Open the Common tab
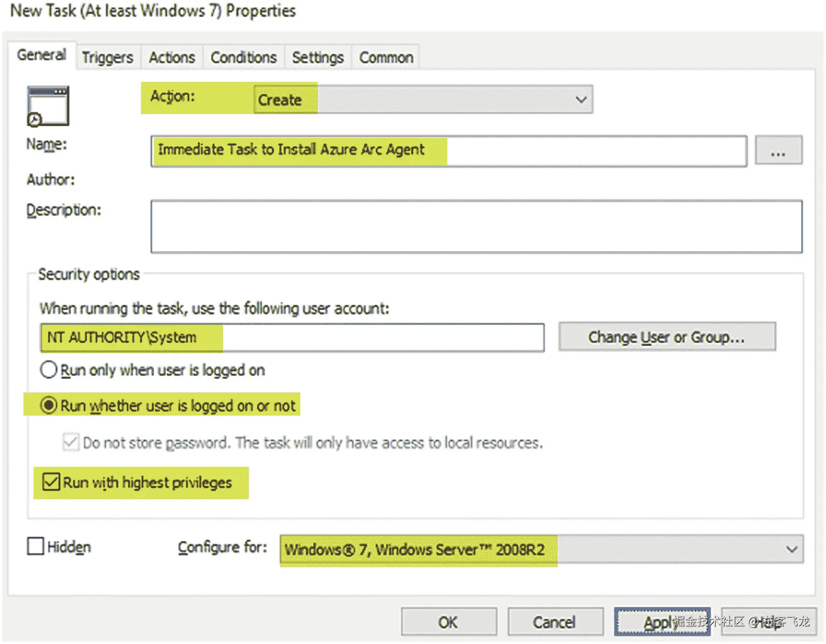This screenshot has width=826, height=644. click(386, 57)
